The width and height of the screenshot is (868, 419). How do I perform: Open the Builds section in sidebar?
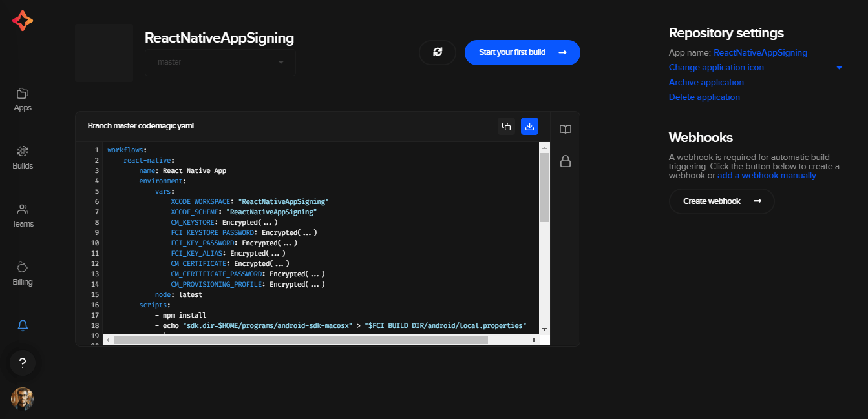[x=23, y=158]
